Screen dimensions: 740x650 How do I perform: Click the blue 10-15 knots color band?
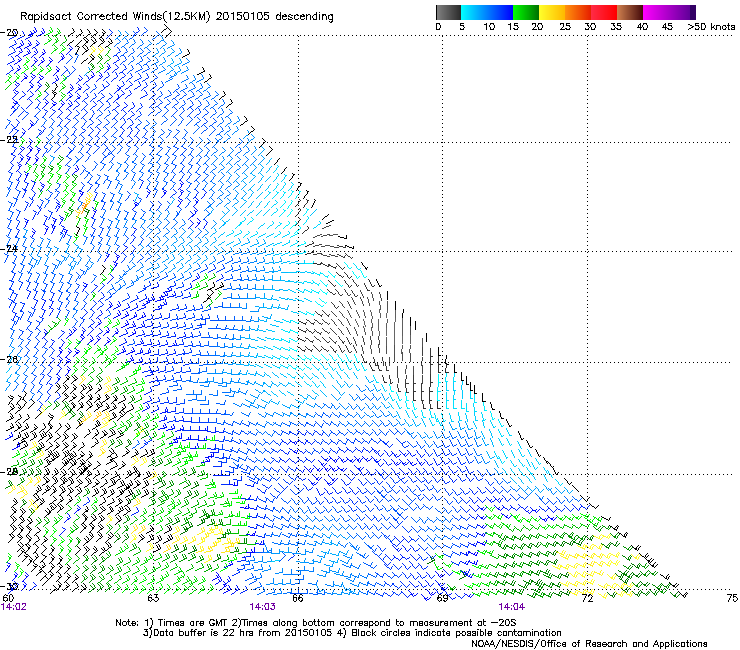[500, 12]
